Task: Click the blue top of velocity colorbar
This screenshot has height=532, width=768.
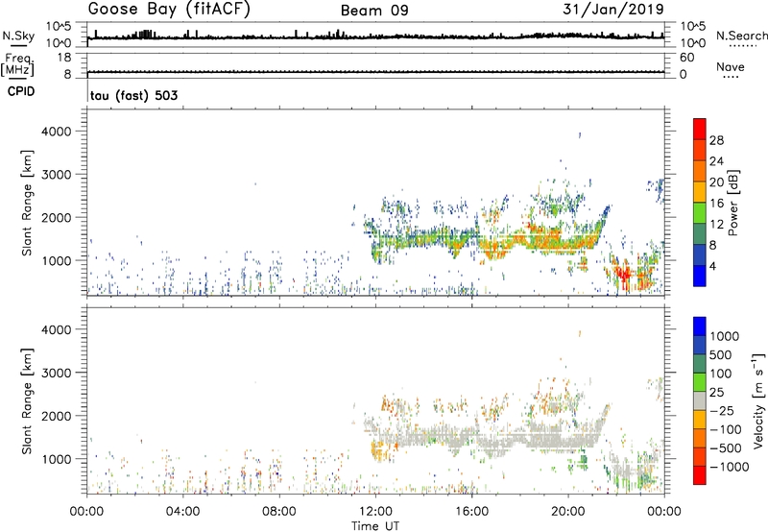Action: pyautogui.click(x=700, y=326)
